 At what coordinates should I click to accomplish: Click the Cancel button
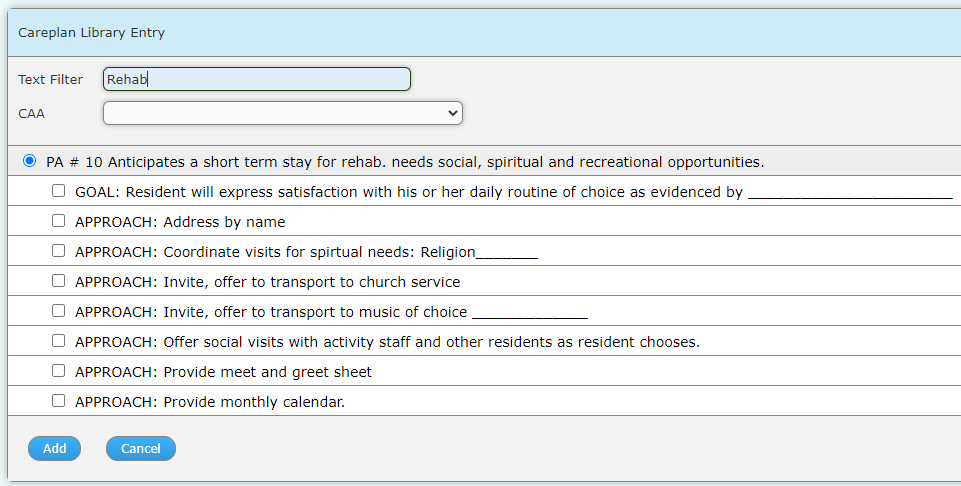[x=141, y=449]
